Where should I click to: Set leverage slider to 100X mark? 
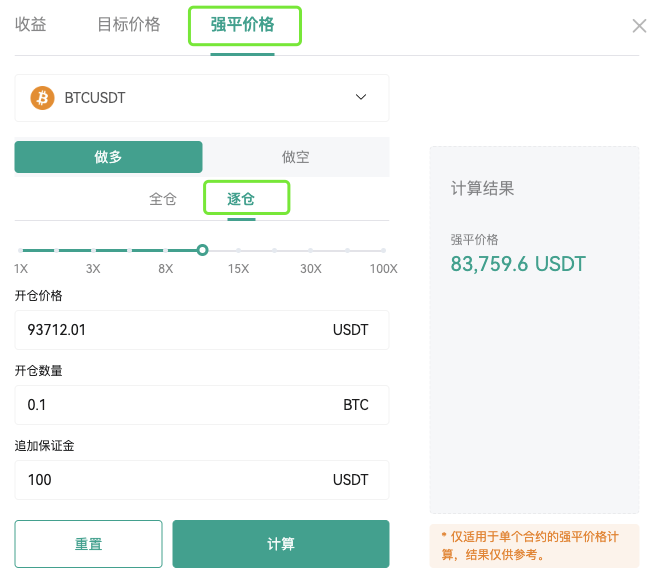click(383, 250)
